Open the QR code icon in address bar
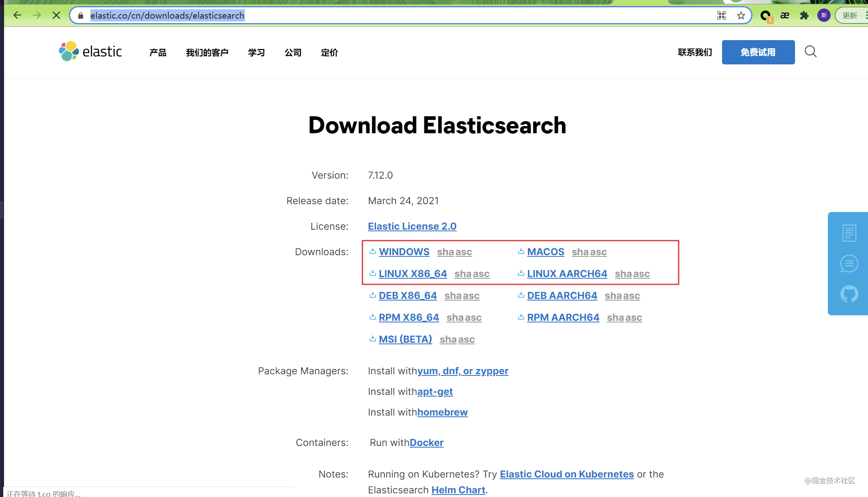Image resolution: width=868 pixels, height=497 pixels. [x=722, y=15]
